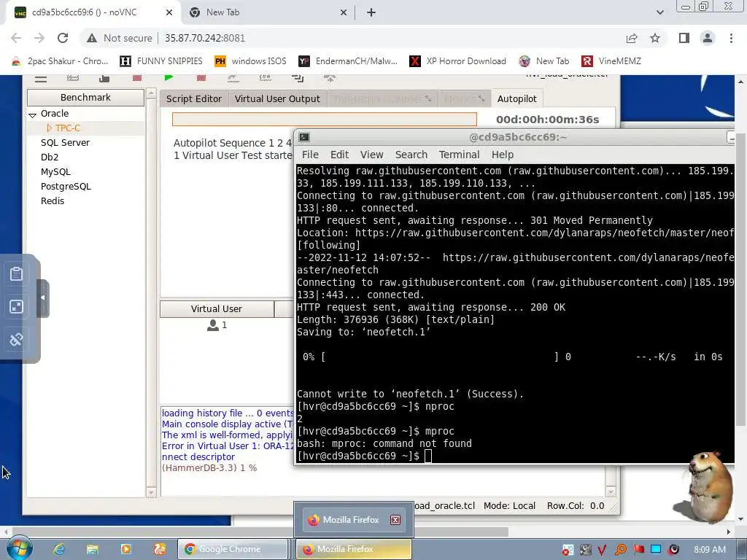This screenshot has height=560, width=747.
Task: Click the second red stop icon in HammerDB toolbar
Action: click(x=201, y=78)
